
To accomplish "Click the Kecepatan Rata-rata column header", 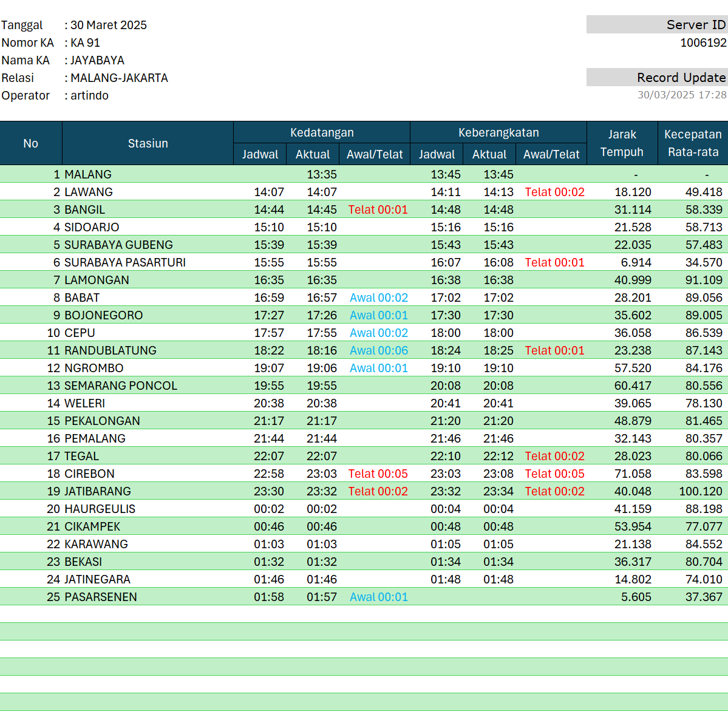I will [693, 143].
